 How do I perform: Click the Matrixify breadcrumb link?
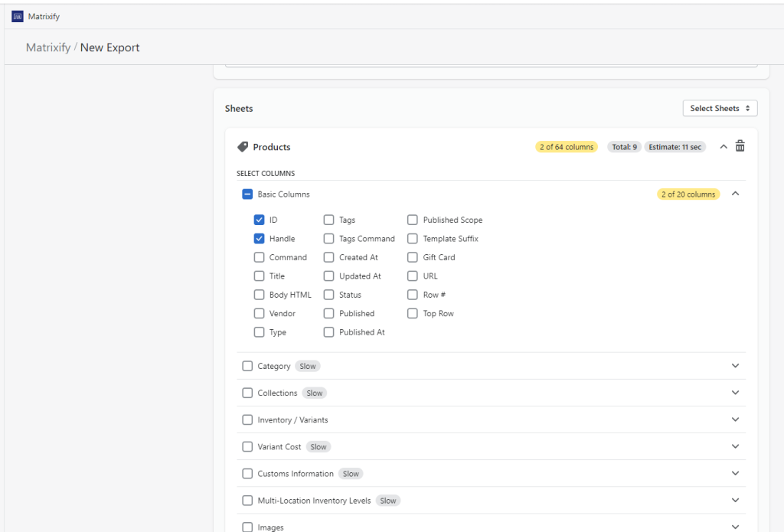[48, 47]
